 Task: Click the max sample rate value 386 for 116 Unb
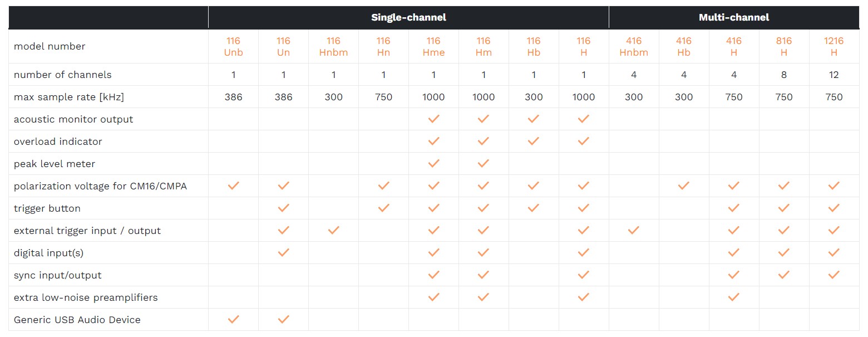tap(233, 97)
